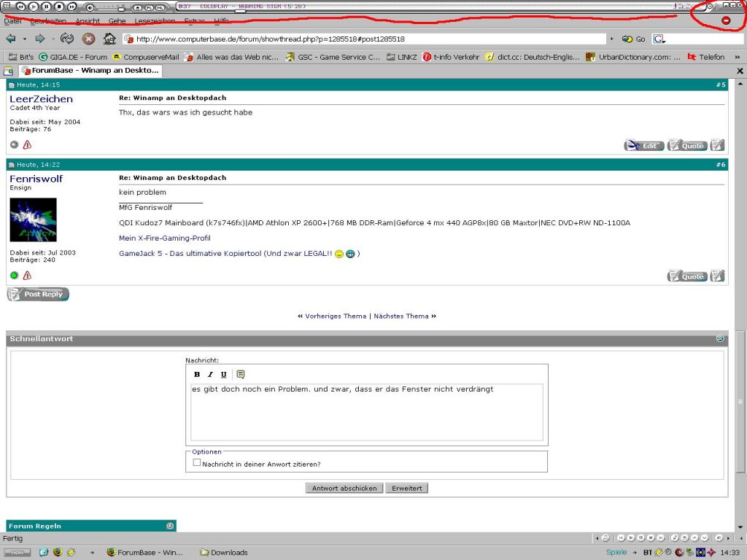747x560 pixels.
Task: Open the Ansicht menu
Action: [88, 20]
